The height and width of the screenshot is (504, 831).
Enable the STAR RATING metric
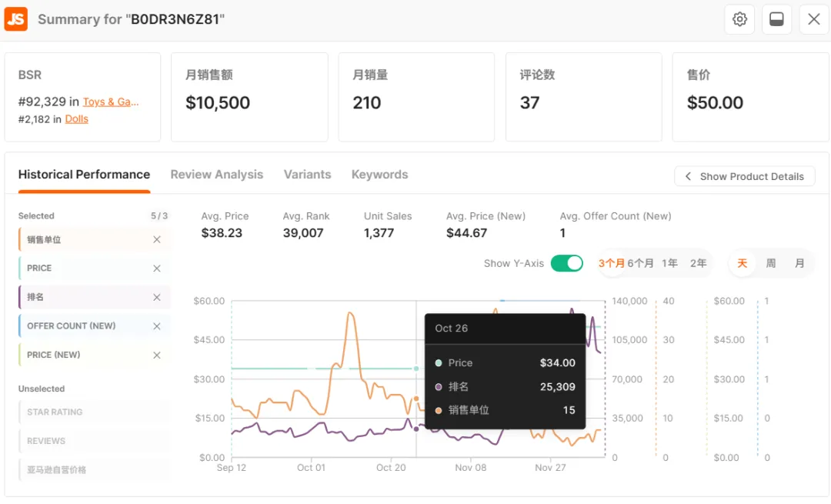55,412
